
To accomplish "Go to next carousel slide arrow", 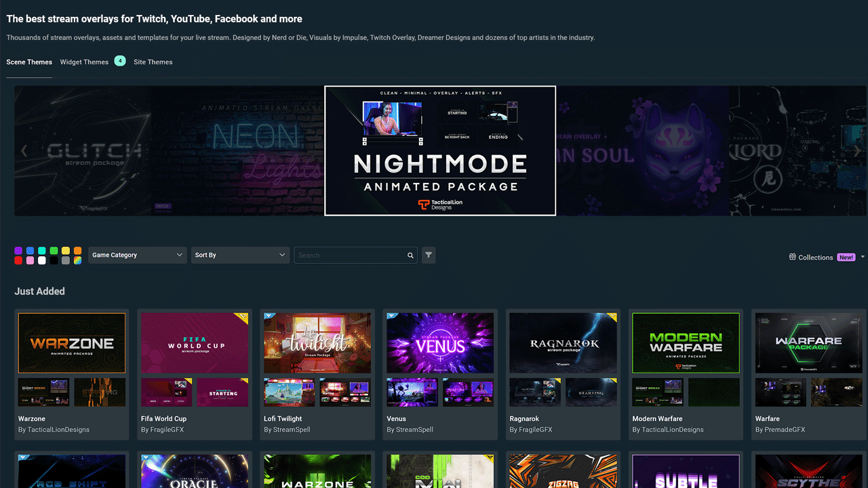I will click(857, 150).
